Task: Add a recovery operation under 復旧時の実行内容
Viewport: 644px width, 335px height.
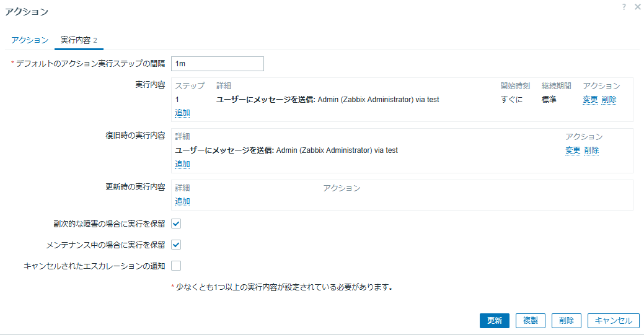Action: [182, 164]
